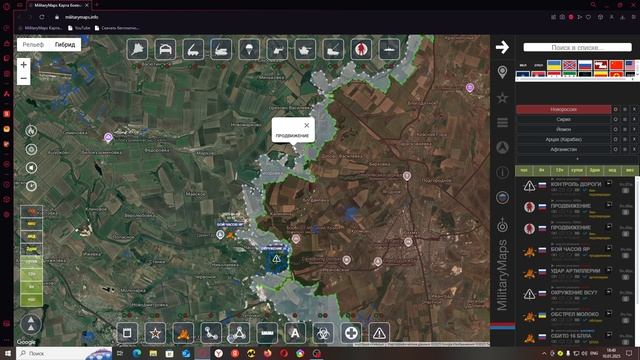Expand more regions with the plus below Афганистан
Screen dimensions: 640x360
point(577,158)
